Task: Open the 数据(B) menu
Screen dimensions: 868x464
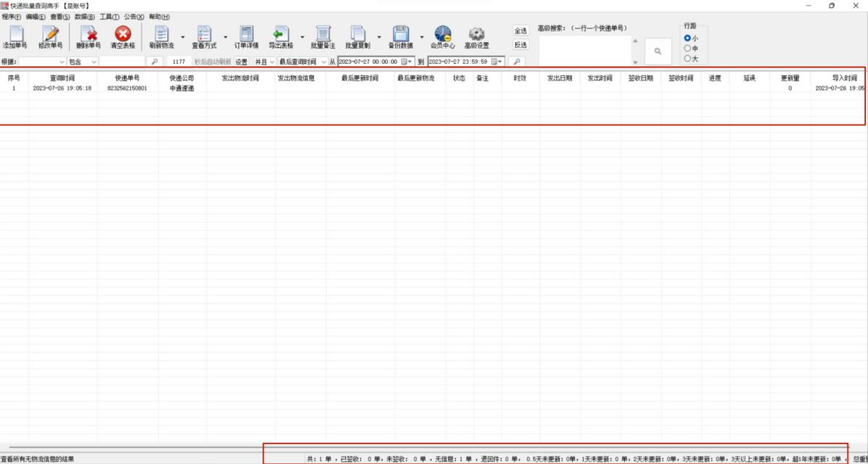Action: coord(85,17)
